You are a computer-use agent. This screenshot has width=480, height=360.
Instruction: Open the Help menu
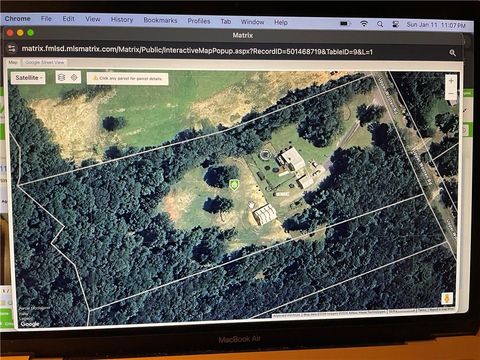tap(281, 22)
